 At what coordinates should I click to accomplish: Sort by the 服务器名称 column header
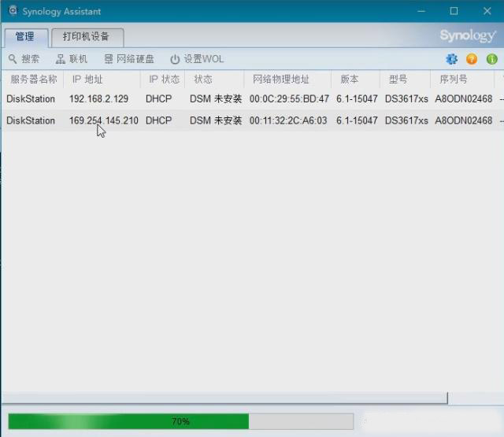[33, 79]
